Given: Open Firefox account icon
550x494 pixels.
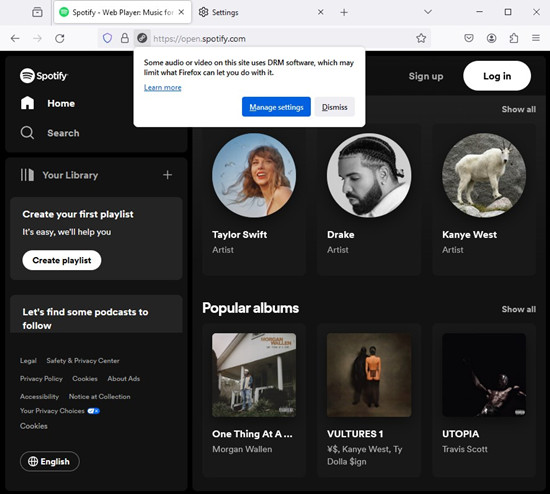Looking at the screenshot, I should pyautogui.click(x=491, y=38).
